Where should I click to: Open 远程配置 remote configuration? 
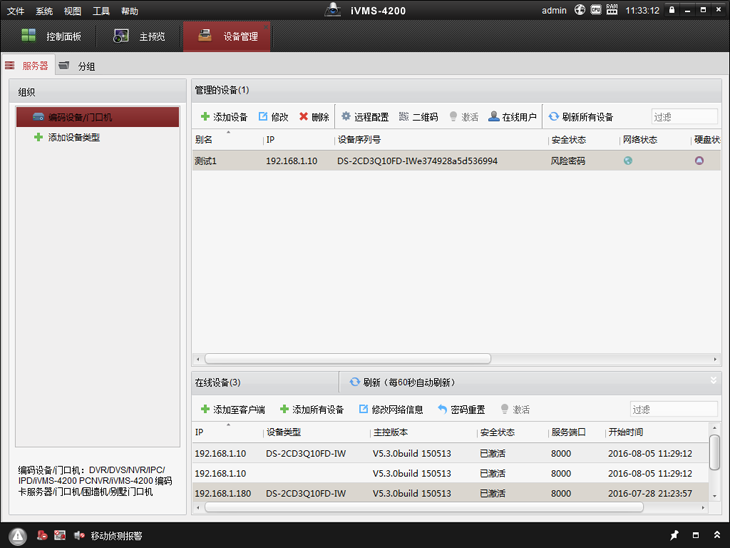(365, 117)
